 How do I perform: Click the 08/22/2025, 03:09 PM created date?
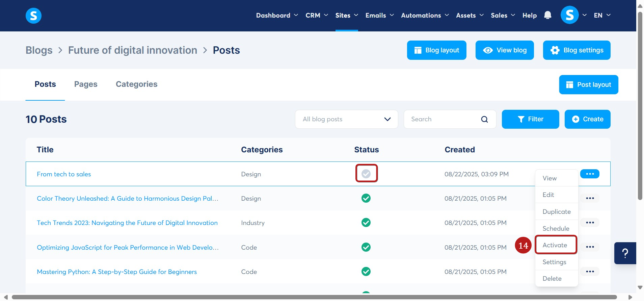click(x=477, y=174)
